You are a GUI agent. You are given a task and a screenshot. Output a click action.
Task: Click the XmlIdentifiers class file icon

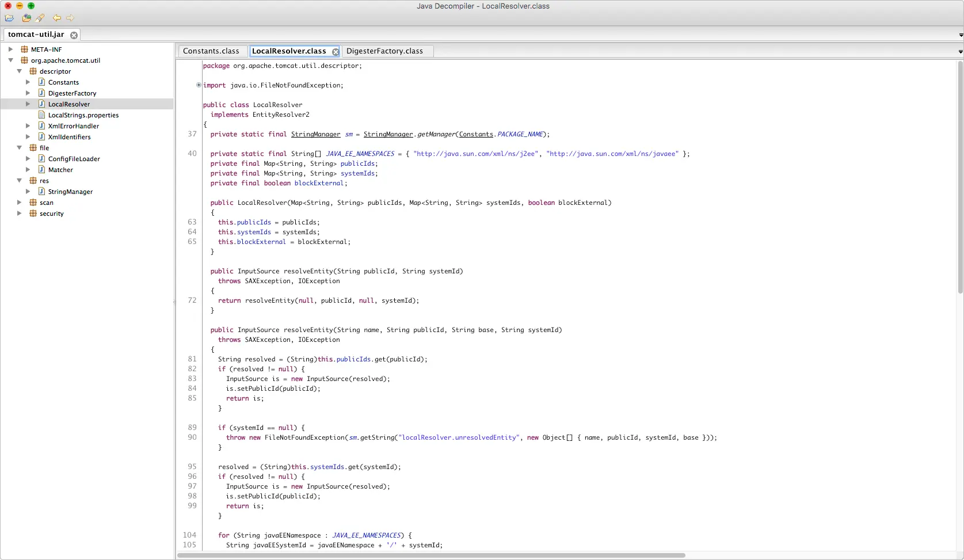[41, 137]
